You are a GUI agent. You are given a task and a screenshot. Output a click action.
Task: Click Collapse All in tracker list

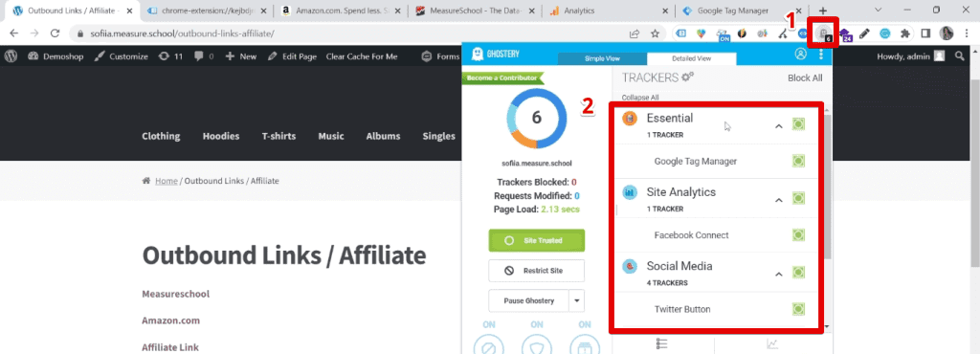point(640,98)
